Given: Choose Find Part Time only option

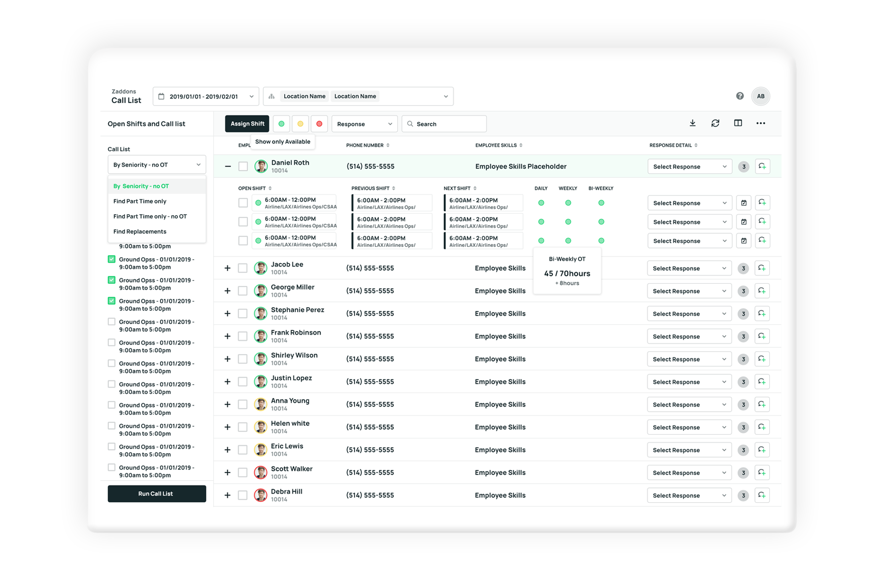Looking at the screenshot, I should (140, 201).
